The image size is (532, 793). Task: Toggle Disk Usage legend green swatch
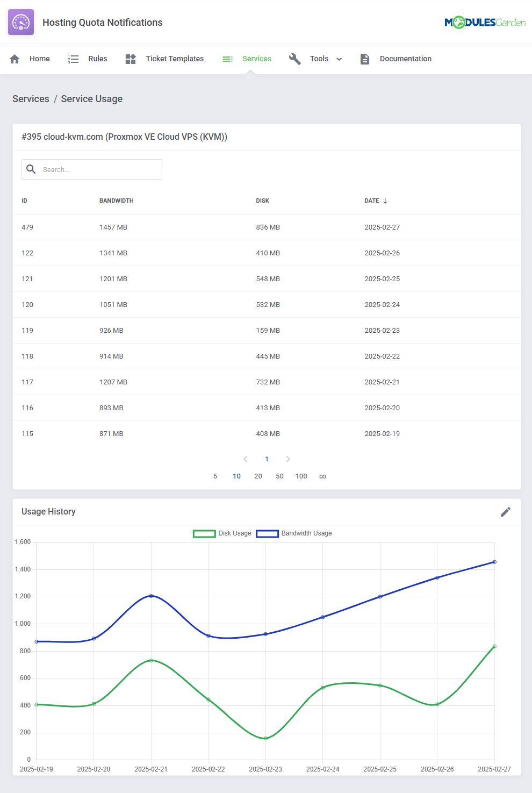pyautogui.click(x=204, y=533)
